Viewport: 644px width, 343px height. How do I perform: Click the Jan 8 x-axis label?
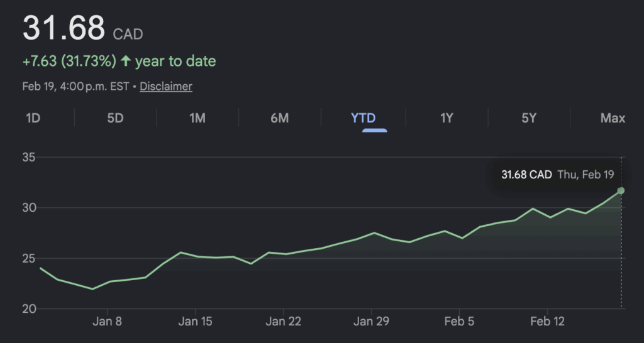click(107, 322)
